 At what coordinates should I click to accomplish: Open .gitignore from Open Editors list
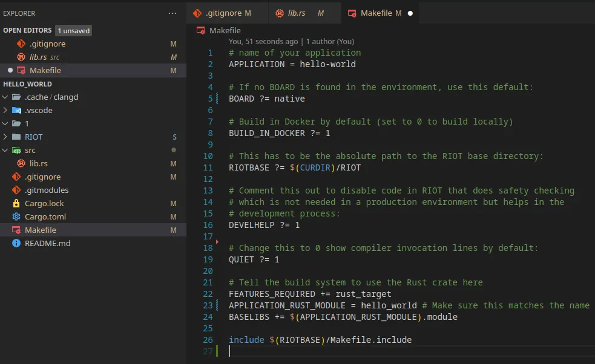click(x=93, y=44)
